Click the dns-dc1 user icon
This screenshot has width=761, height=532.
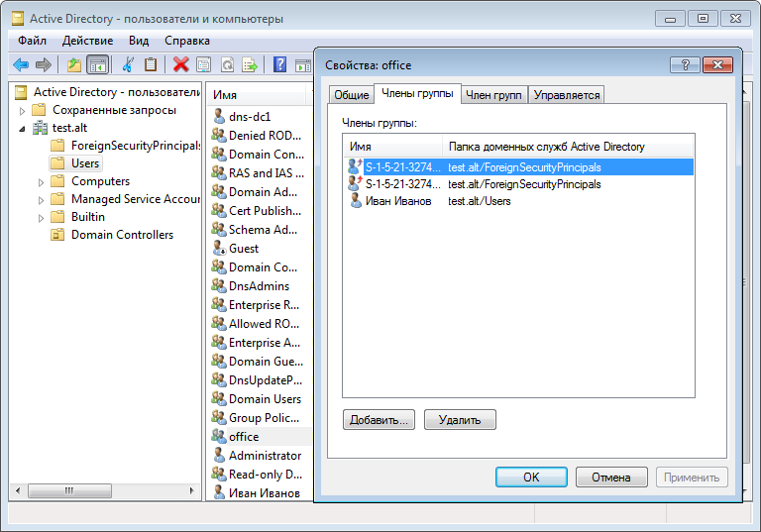219,117
